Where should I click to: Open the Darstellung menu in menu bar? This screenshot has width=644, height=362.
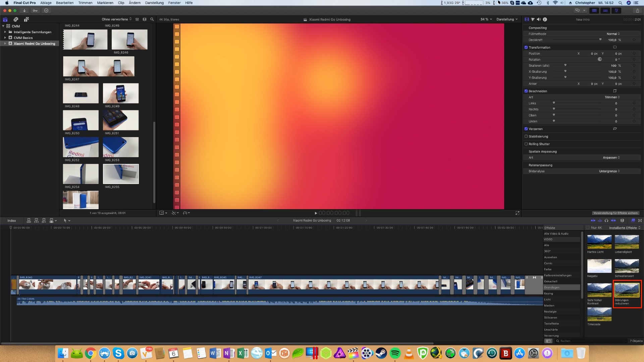pos(154,3)
